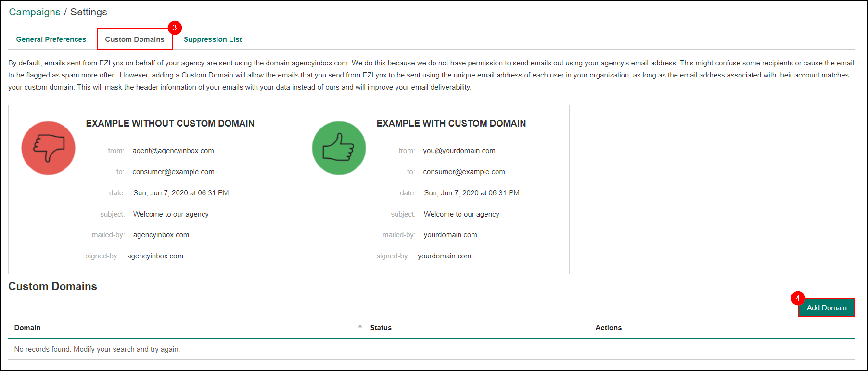868x371 pixels.
Task: Sort the Domain column using the arrow
Action: click(x=360, y=326)
